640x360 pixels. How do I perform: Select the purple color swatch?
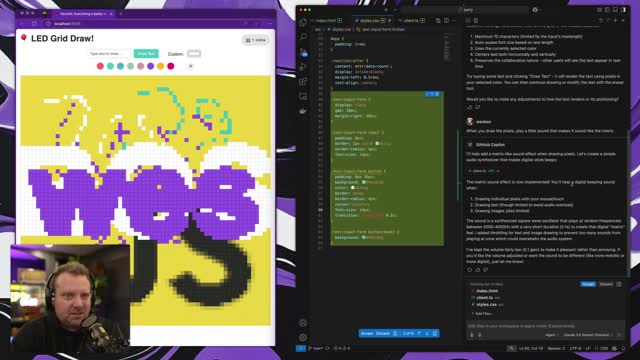[x=151, y=66]
